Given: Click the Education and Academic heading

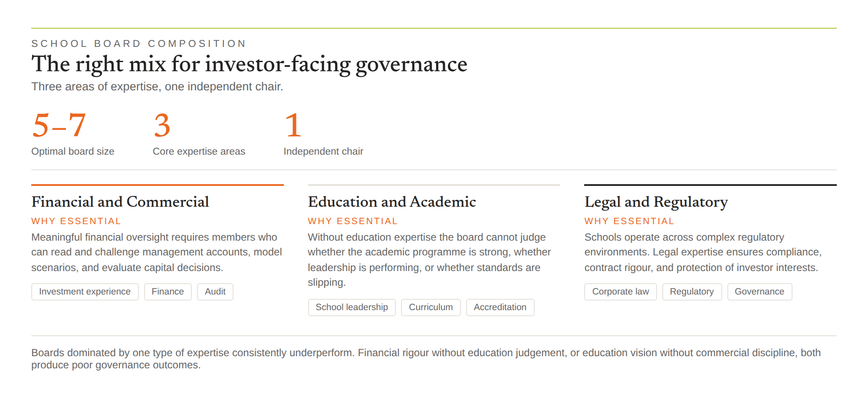Looking at the screenshot, I should tap(392, 202).
